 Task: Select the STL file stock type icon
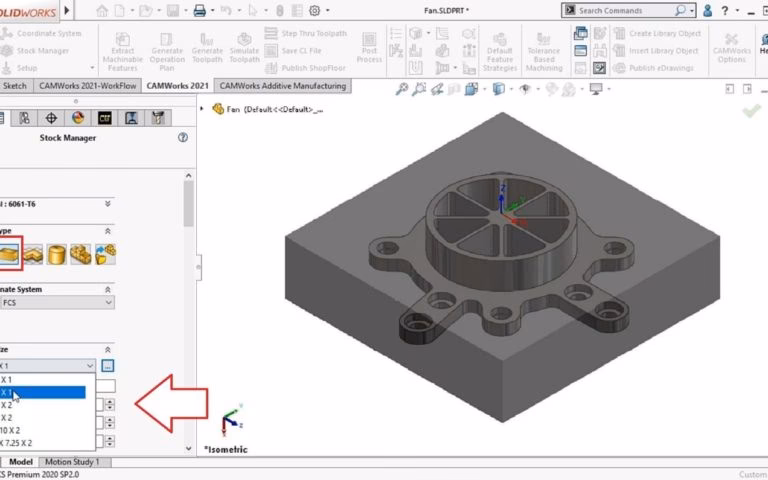pos(81,255)
